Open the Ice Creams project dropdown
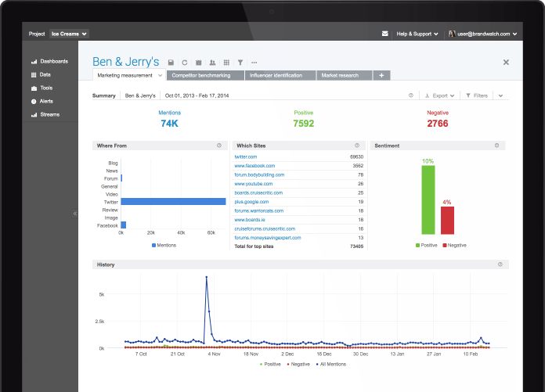This screenshot has width=545, height=392. (69, 34)
